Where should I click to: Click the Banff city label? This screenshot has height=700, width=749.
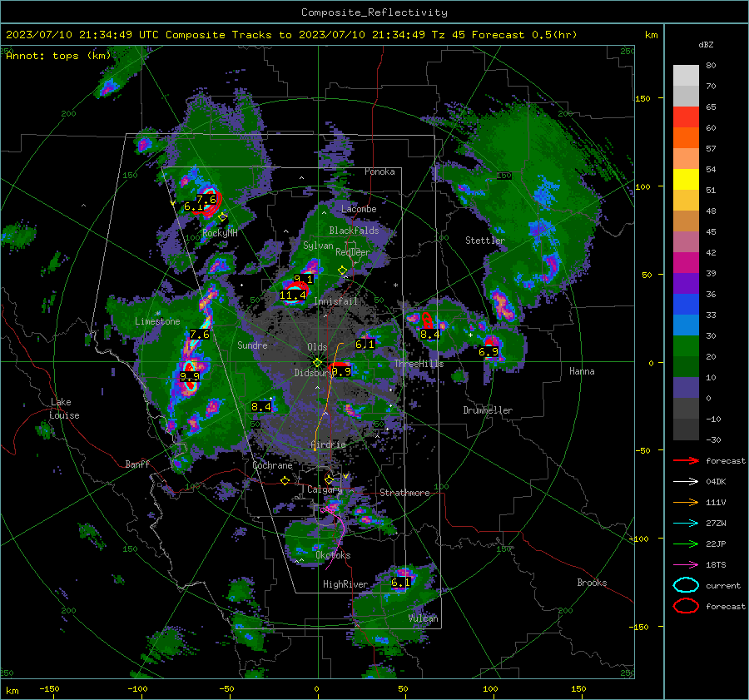click(137, 464)
